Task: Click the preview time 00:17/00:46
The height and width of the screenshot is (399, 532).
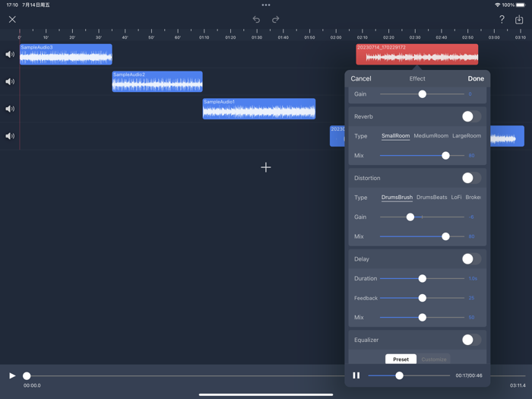Action: coord(469,375)
